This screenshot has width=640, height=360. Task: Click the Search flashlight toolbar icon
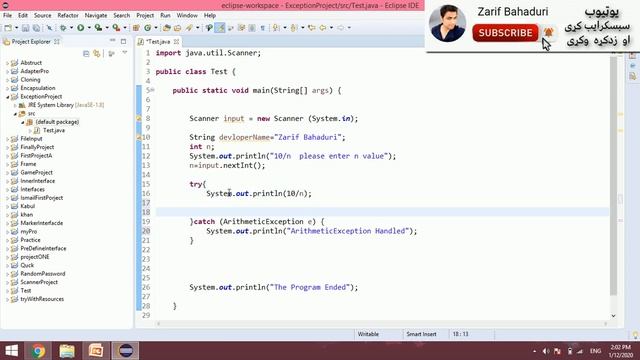189,28
